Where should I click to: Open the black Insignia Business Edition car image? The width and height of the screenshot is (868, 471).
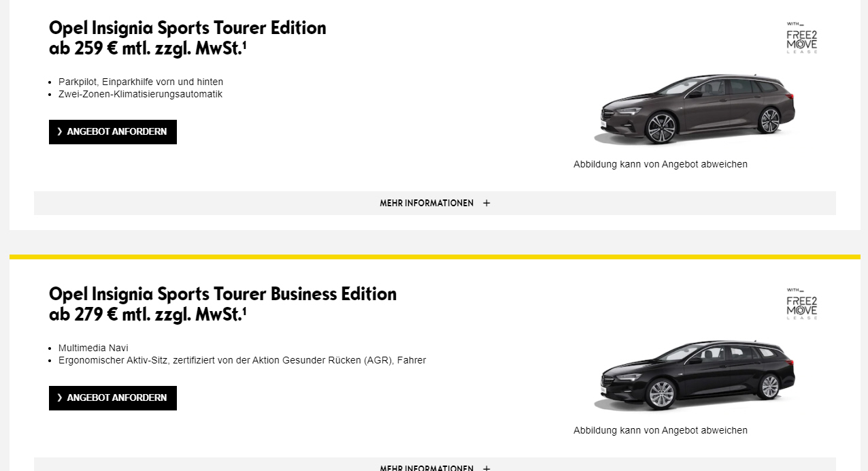point(695,375)
